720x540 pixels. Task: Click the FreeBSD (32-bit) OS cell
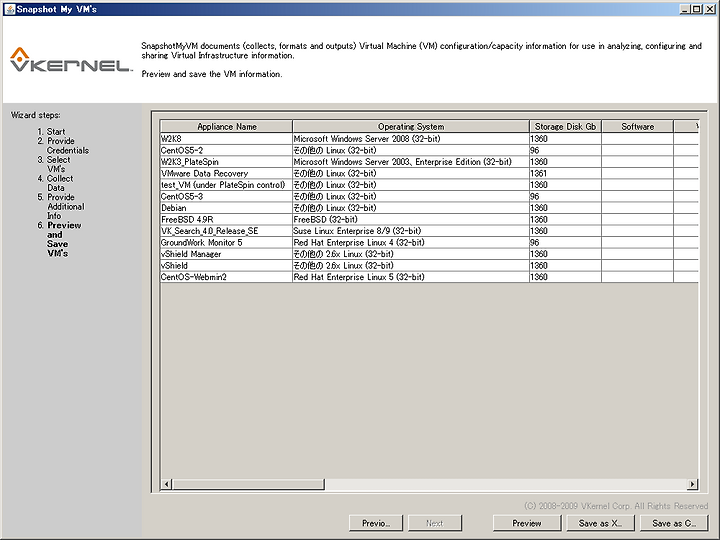tap(411, 219)
